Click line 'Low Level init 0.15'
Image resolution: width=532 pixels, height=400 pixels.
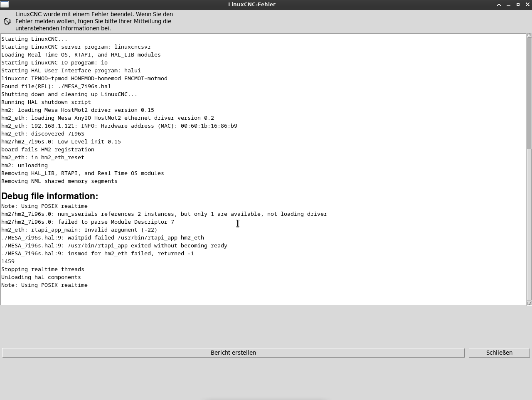(x=61, y=141)
